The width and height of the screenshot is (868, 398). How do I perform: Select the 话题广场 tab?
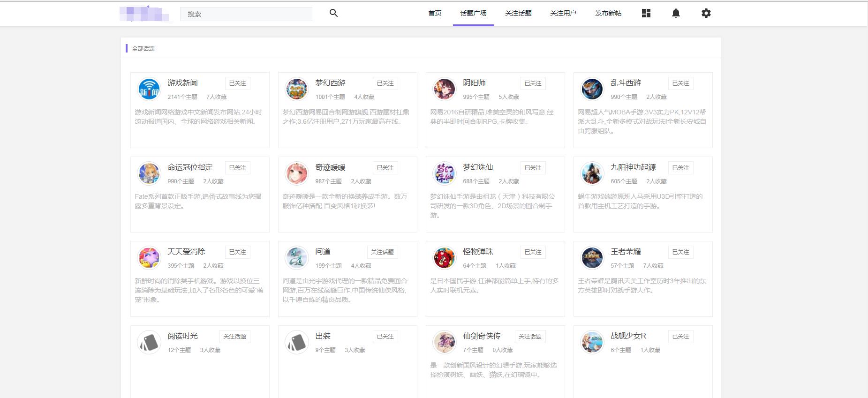pos(473,13)
